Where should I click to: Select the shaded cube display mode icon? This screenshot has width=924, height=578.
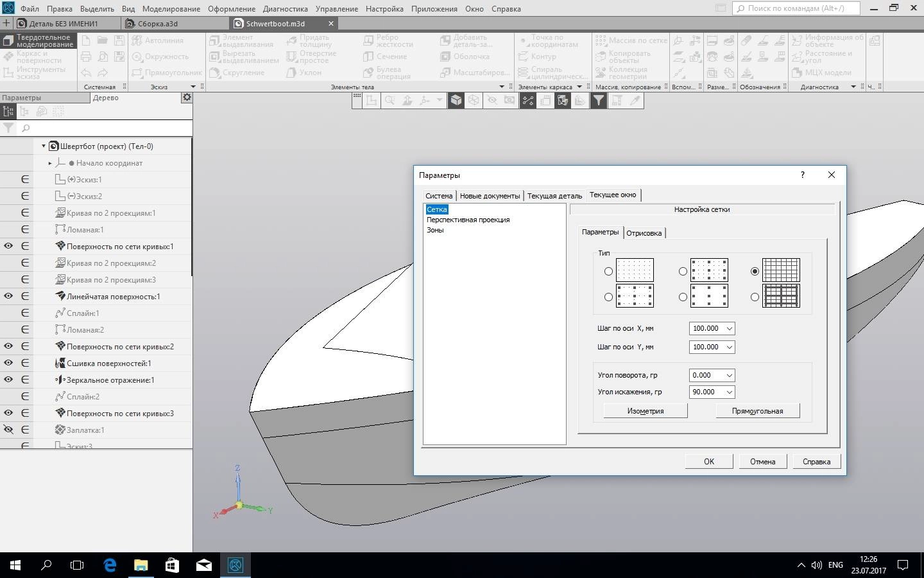(x=456, y=100)
